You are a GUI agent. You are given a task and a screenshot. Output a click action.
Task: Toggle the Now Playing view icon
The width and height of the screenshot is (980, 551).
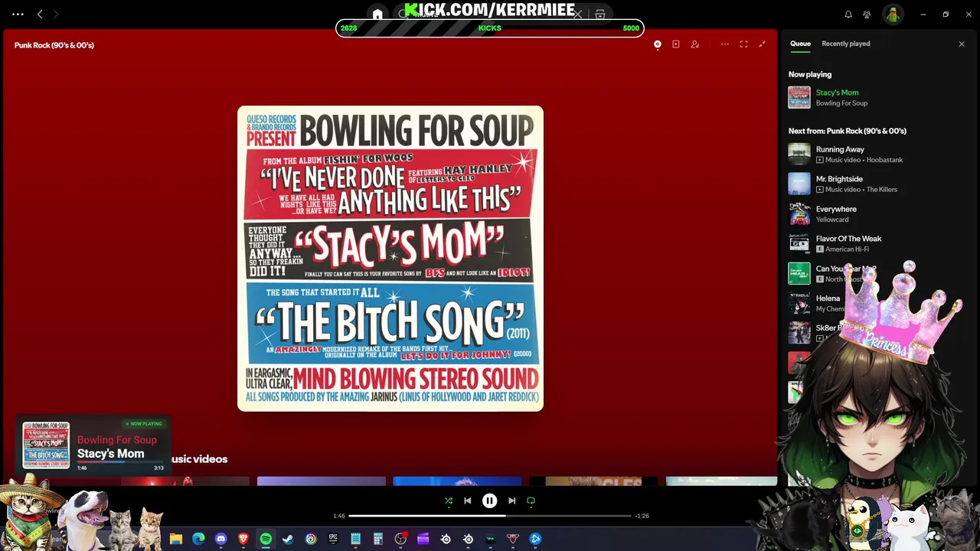(x=657, y=44)
